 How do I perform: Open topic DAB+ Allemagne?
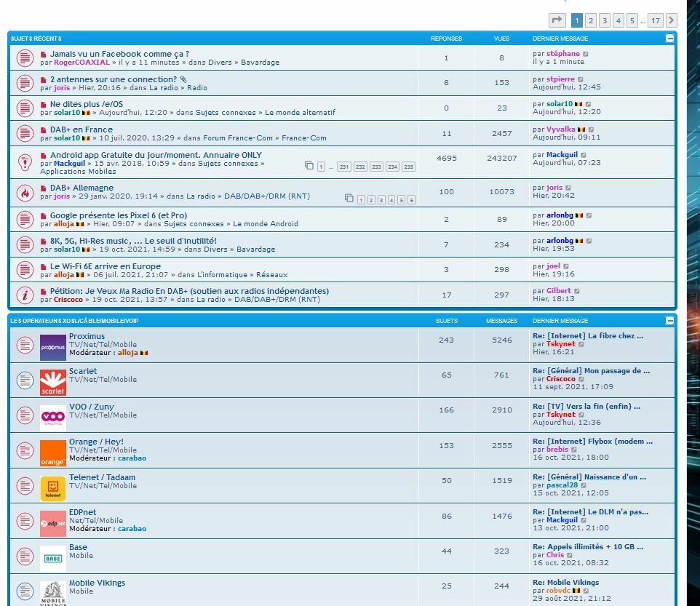click(81, 188)
